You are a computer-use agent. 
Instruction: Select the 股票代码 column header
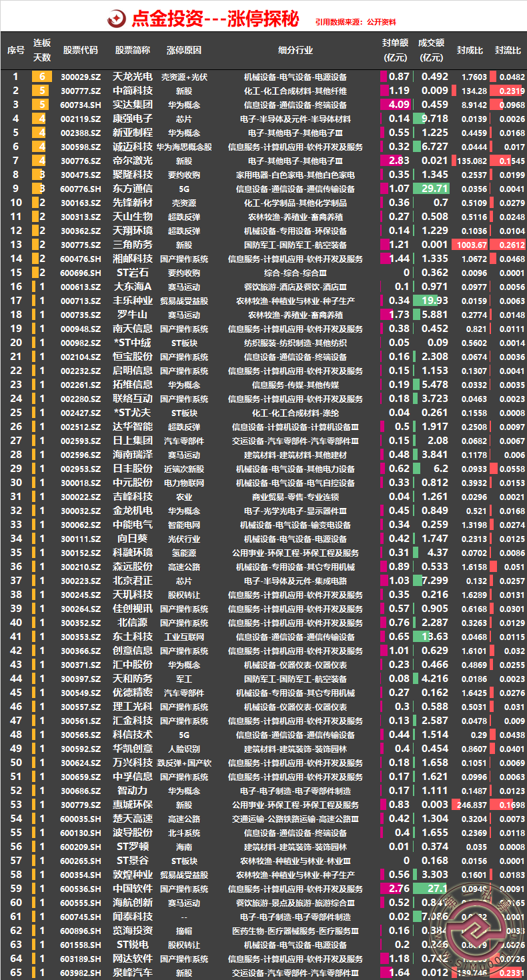point(80,50)
